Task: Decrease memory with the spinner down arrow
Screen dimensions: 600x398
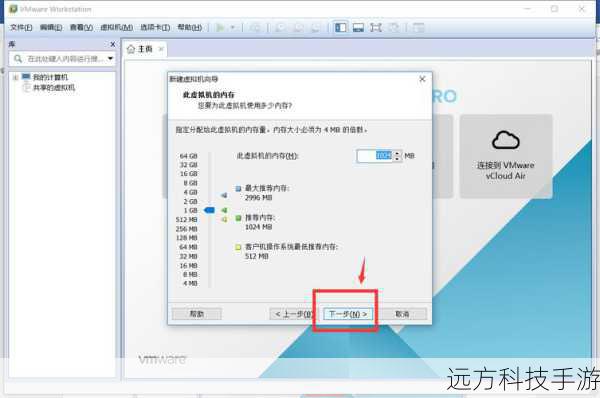Action: (x=397, y=159)
